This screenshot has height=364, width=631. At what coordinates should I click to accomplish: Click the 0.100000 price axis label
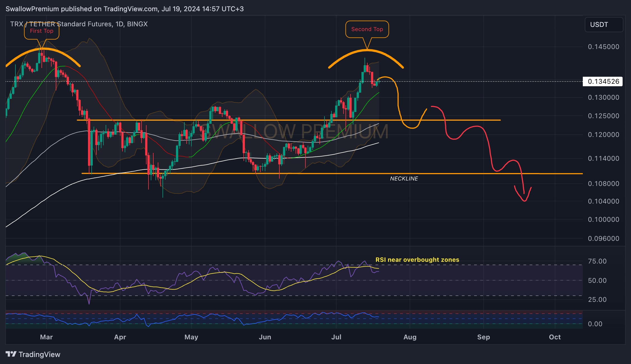click(x=604, y=220)
